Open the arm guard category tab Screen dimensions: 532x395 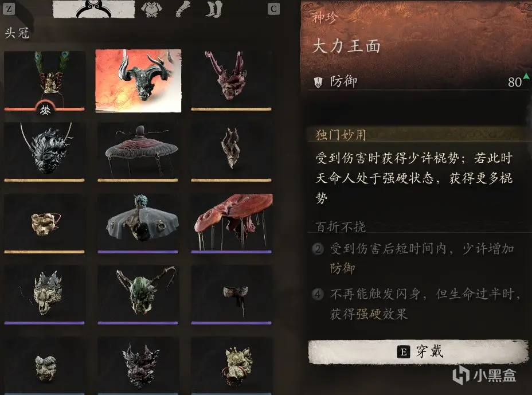(183, 9)
